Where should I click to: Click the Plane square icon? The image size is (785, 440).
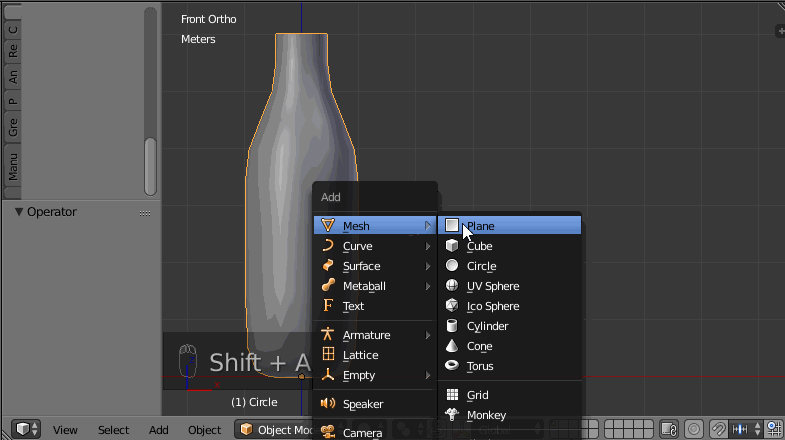coord(452,225)
